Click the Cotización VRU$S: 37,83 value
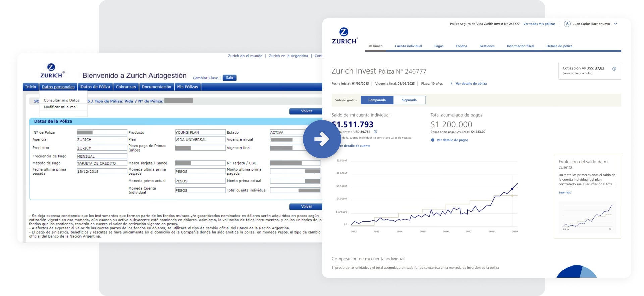The height and width of the screenshot is (296, 644). 583,68
